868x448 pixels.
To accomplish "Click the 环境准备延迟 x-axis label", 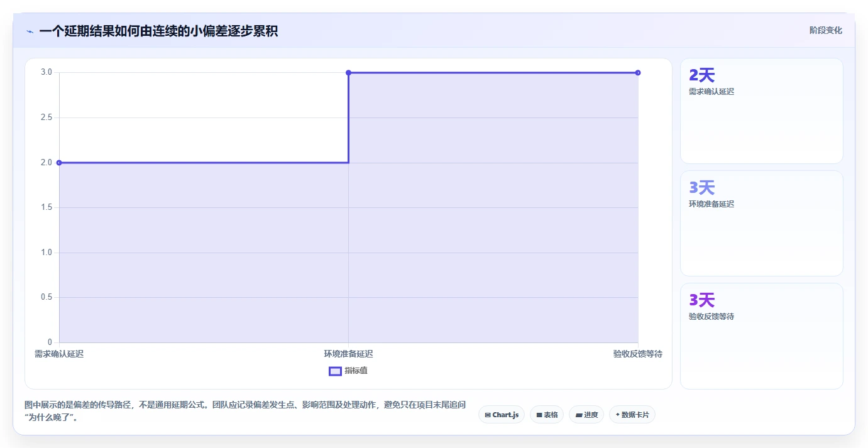I will [x=348, y=354].
